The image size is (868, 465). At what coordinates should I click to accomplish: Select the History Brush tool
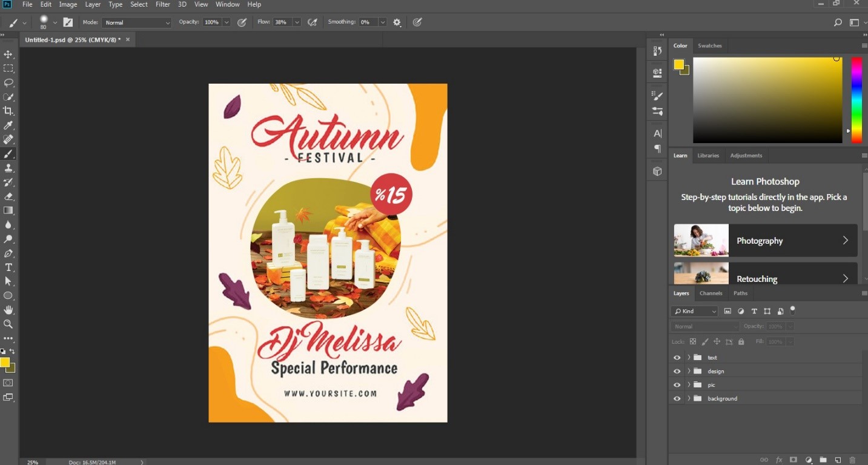point(8,182)
